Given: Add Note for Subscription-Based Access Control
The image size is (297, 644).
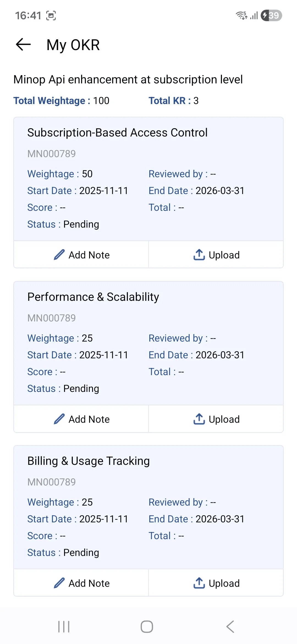Looking at the screenshot, I should pyautogui.click(x=89, y=255).
